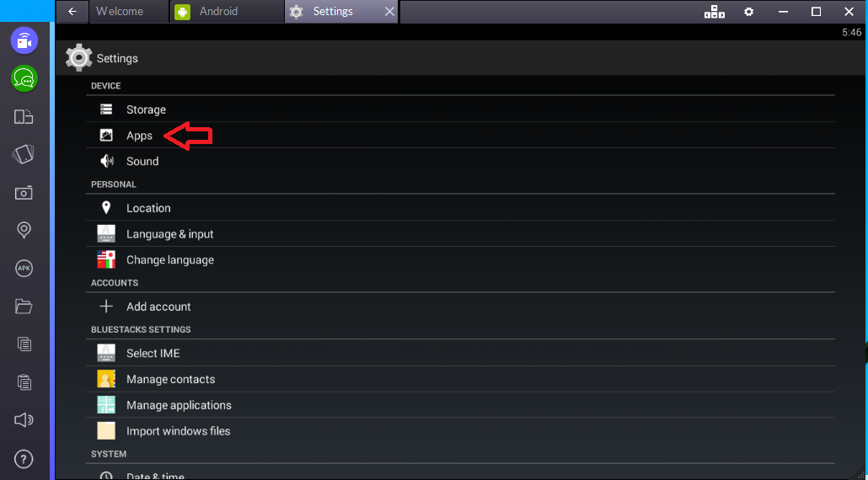Click the Sound speaker row icon
868x480 pixels.
106,161
